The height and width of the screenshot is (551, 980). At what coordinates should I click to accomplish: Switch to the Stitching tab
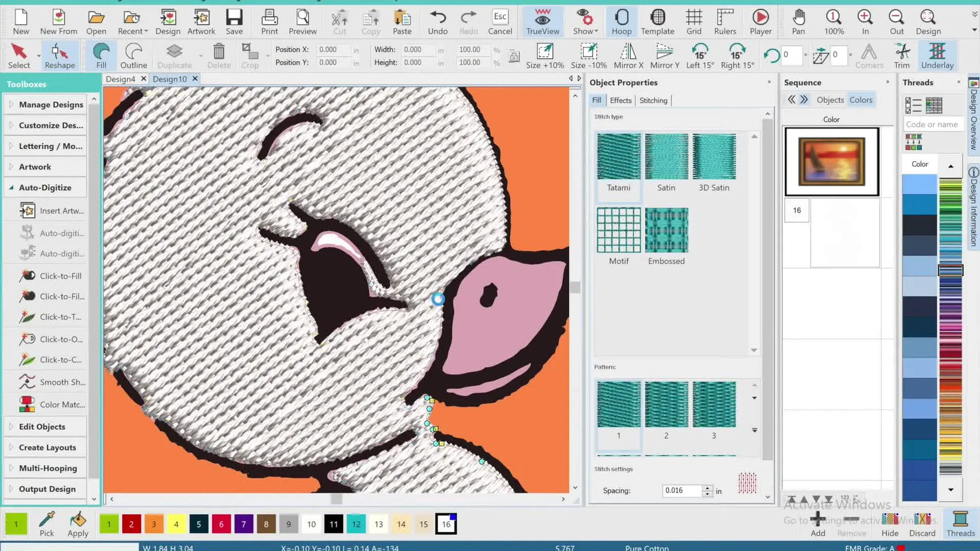653,100
